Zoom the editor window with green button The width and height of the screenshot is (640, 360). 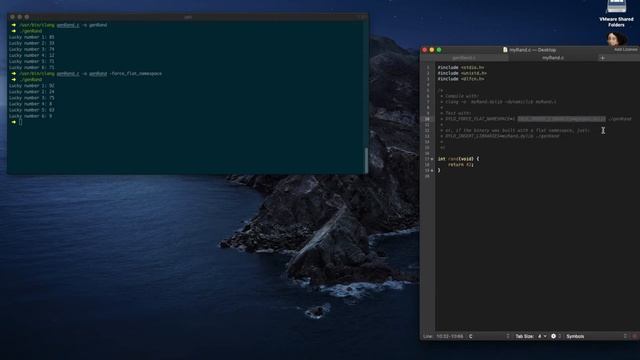pos(439,50)
